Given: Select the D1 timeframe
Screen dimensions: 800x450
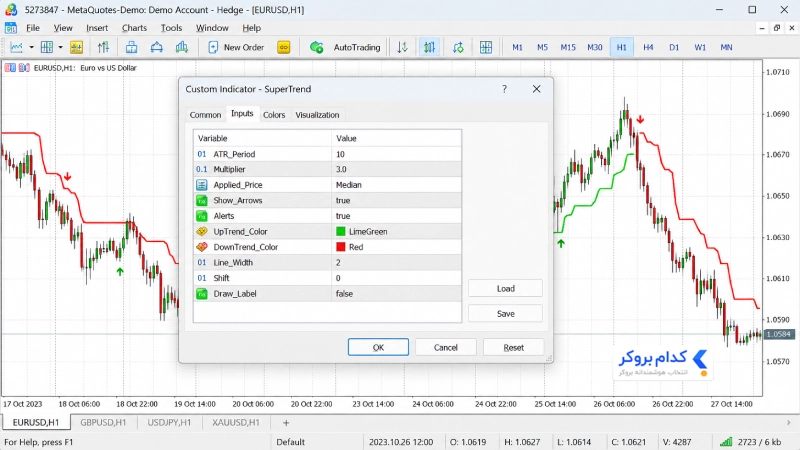Looking at the screenshot, I should [x=674, y=47].
